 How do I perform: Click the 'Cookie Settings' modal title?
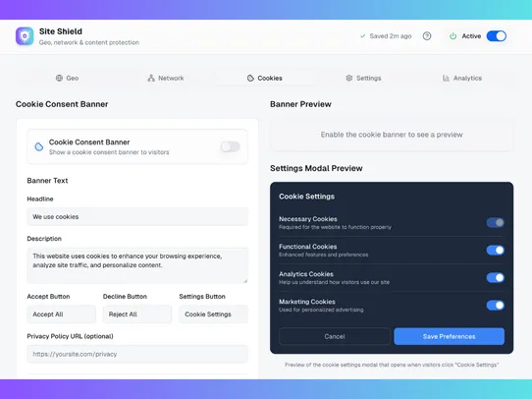coord(306,197)
